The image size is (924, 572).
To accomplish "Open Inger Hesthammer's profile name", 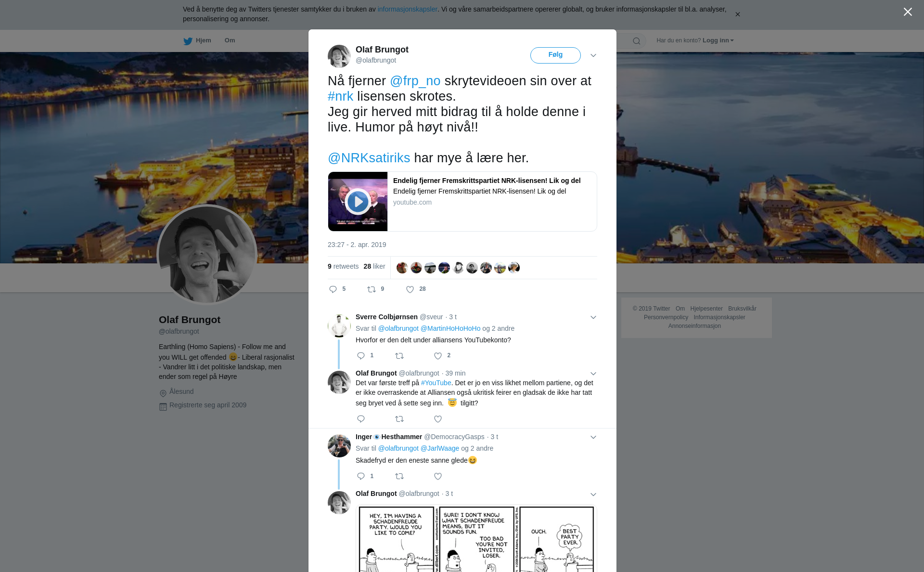I will (x=389, y=437).
